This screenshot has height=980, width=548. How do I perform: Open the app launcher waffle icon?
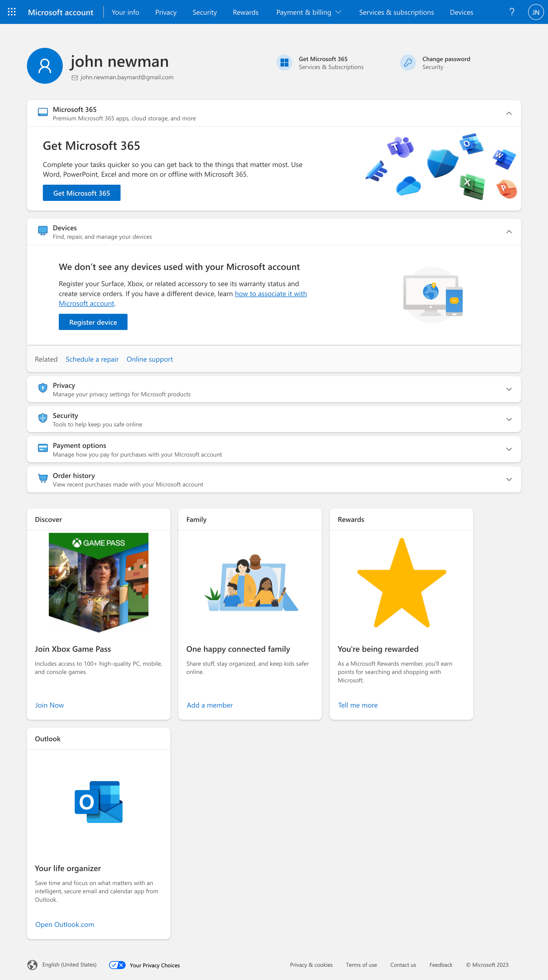tap(11, 12)
